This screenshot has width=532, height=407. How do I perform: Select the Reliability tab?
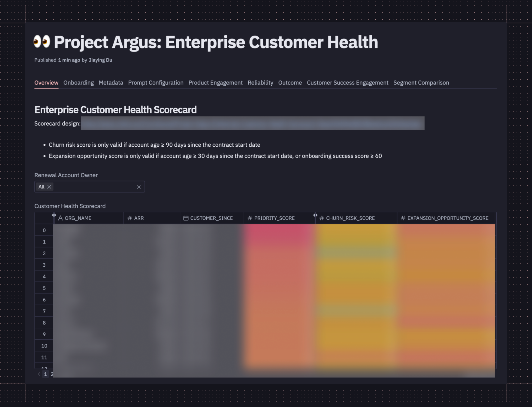point(260,83)
